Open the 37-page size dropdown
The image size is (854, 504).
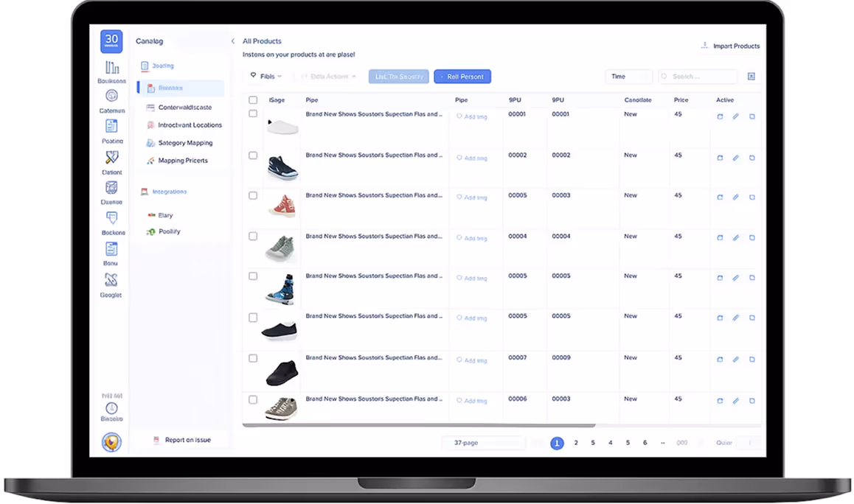pos(484,443)
